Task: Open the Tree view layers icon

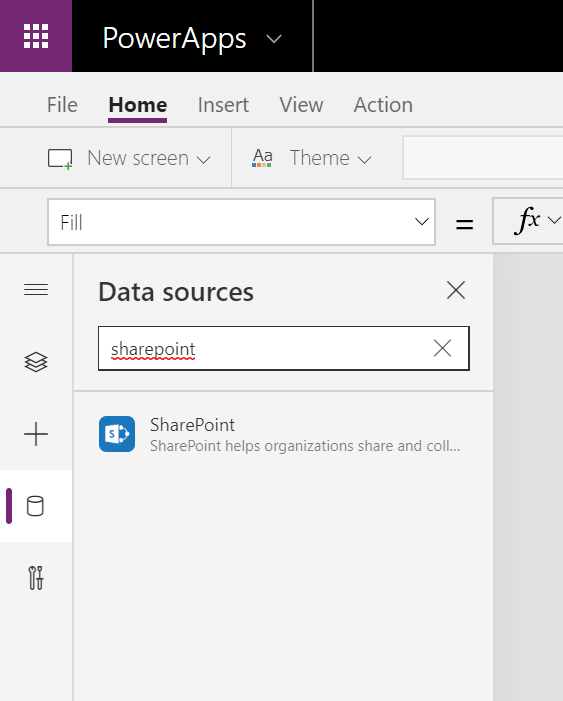Action: point(36,362)
